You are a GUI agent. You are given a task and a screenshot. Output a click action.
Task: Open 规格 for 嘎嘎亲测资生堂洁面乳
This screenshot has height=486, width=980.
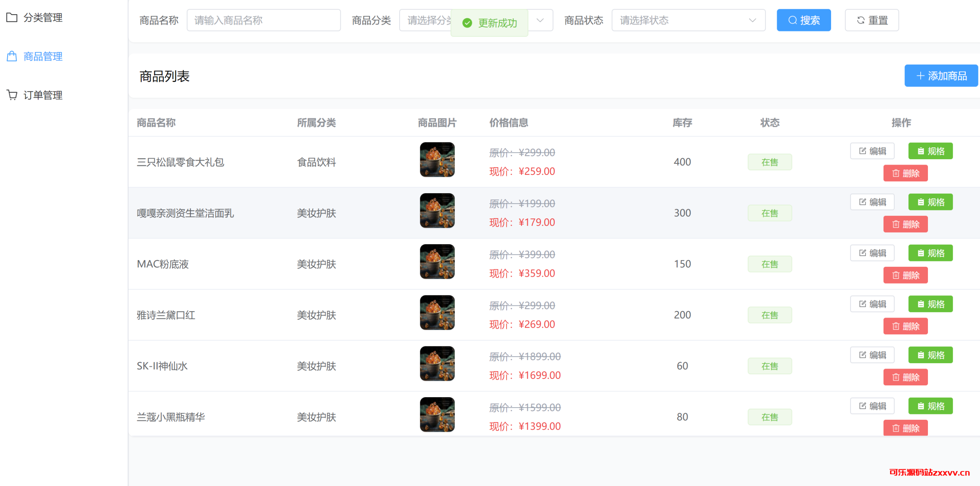[930, 202]
